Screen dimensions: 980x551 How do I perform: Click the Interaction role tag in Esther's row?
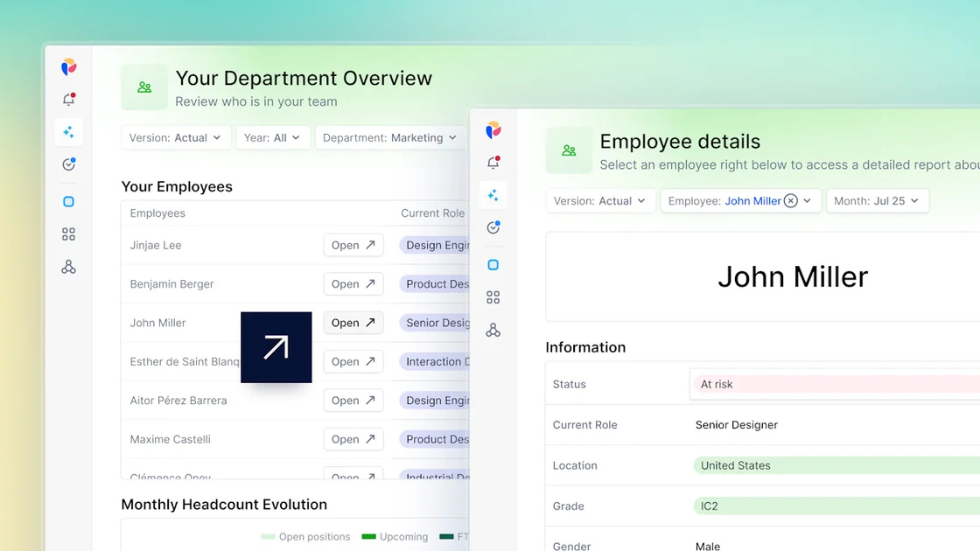435,361
